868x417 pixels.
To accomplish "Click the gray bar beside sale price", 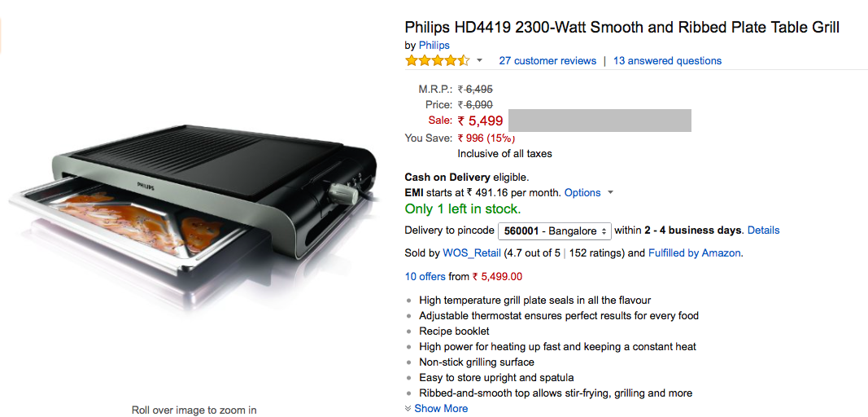I will 600,121.
